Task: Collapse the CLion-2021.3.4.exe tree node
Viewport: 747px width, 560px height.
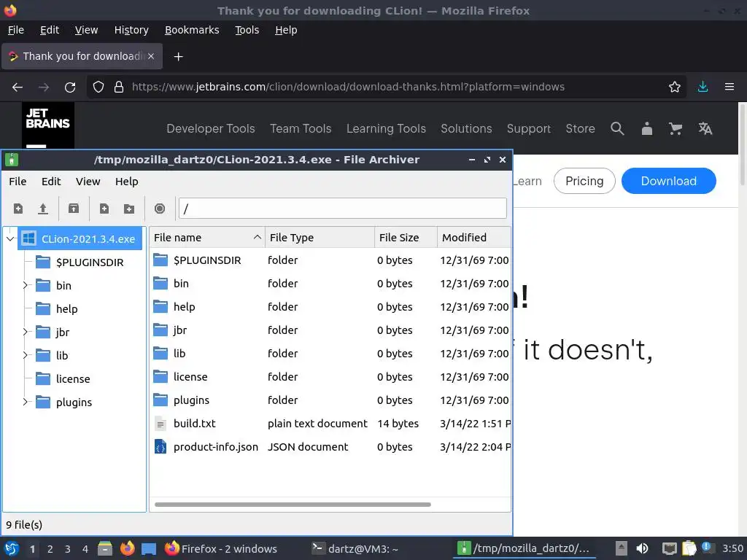Action: pos(10,238)
